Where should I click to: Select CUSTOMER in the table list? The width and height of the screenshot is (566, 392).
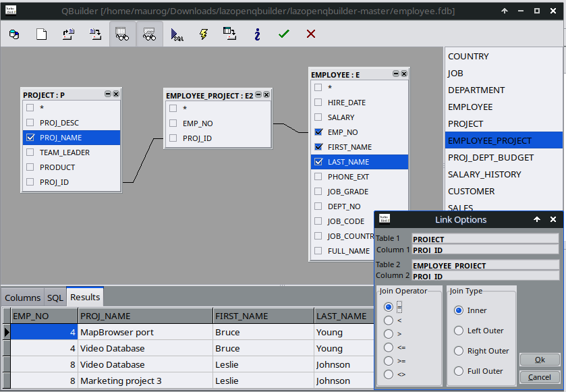[x=503, y=192]
